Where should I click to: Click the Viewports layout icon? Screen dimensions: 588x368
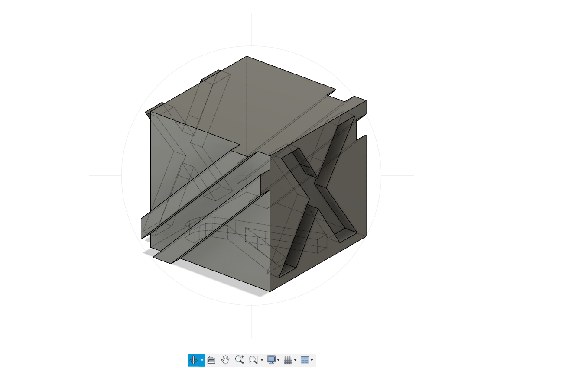[x=305, y=360]
